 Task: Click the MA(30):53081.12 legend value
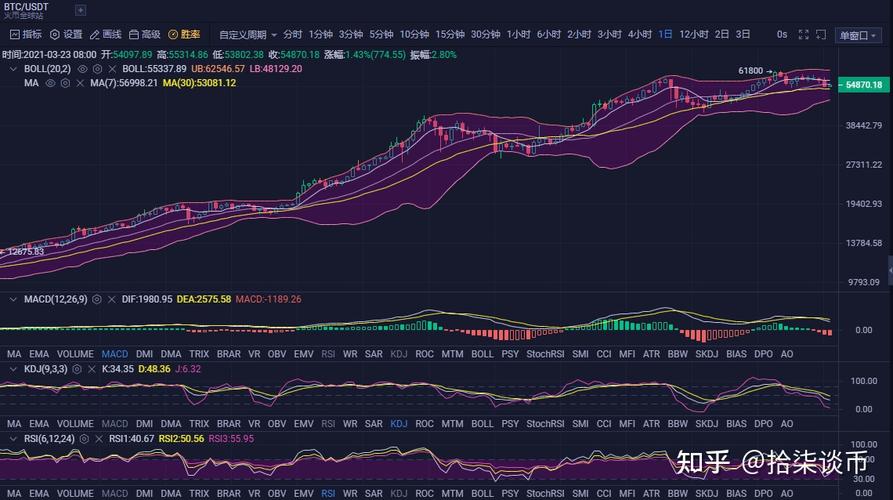click(x=199, y=83)
